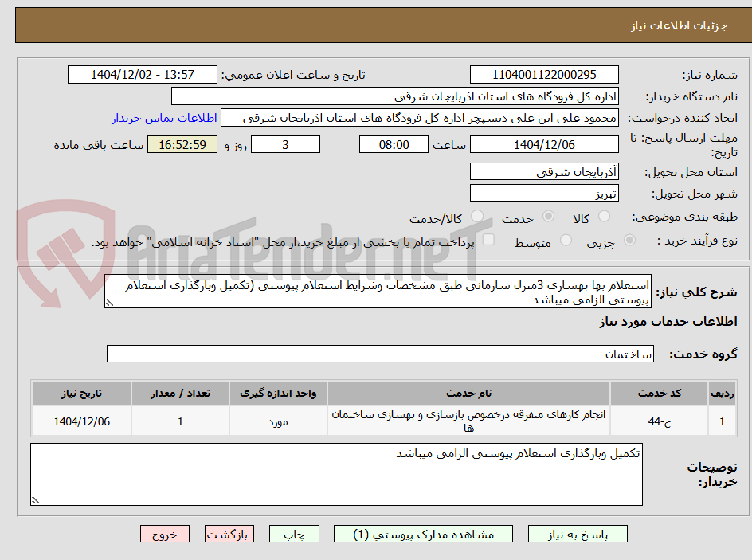Image resolution: width=752 pixels, height=560 pixels.
Task: Select the کالا radio button
Action: 605,217
